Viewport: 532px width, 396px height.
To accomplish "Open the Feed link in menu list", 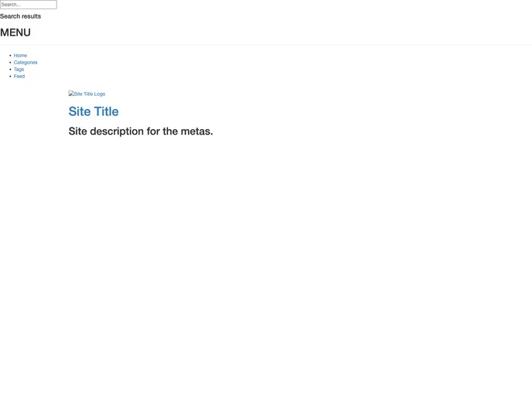I will (x=19, y=77).
